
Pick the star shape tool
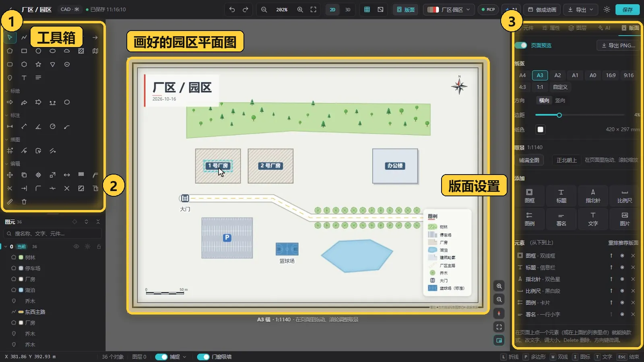click(x=38, y=64)
